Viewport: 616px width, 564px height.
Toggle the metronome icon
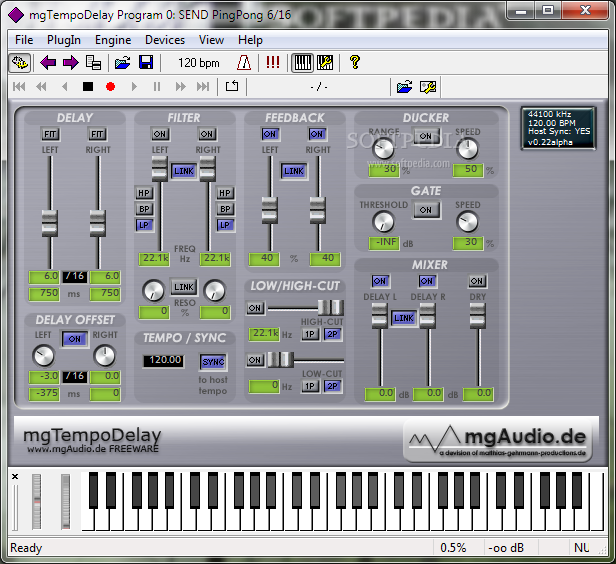tap(244, 63)
